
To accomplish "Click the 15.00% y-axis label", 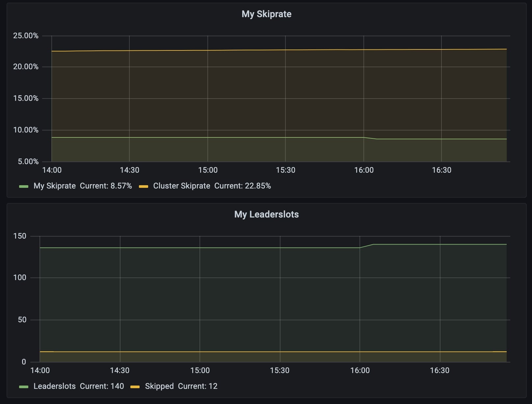I will click(26, 98).
